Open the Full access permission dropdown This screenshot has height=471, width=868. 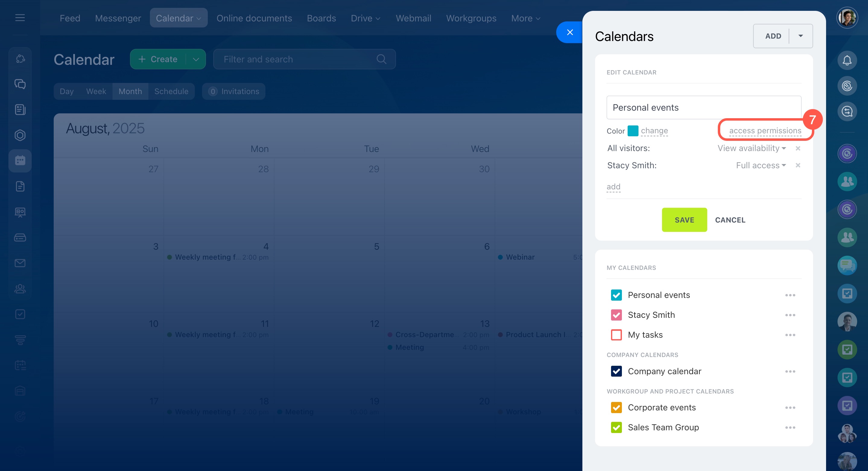(x=761, y=166)
